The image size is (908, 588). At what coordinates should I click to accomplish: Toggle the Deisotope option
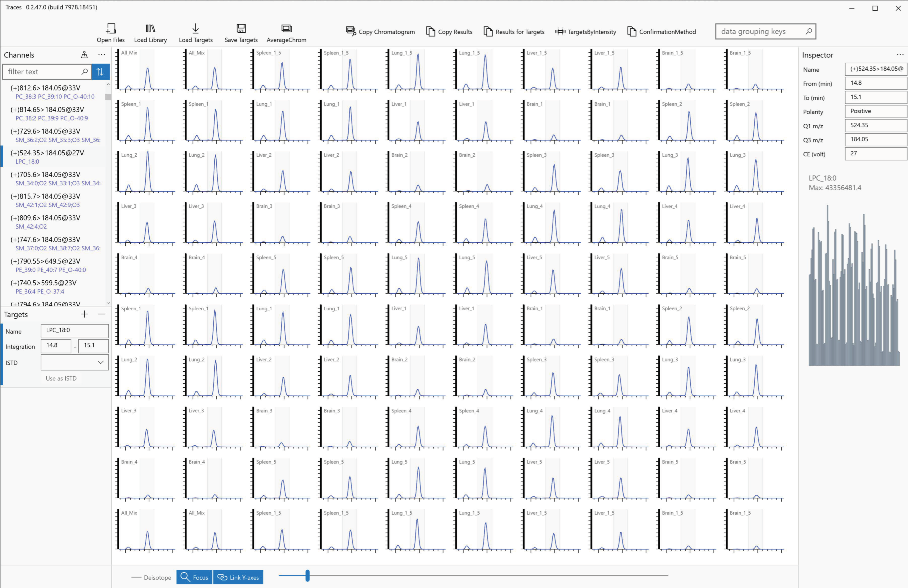pyautogui.click(x=151, y=577)
